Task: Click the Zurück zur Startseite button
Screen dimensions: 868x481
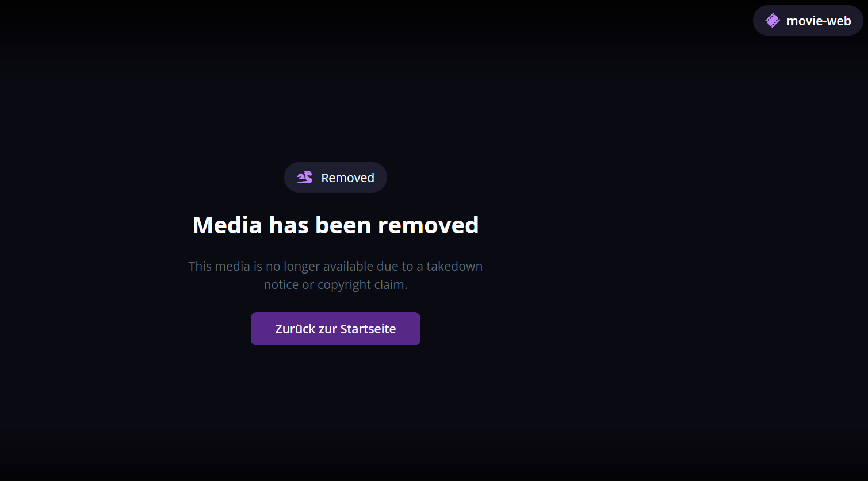Action: pos(335,329)
